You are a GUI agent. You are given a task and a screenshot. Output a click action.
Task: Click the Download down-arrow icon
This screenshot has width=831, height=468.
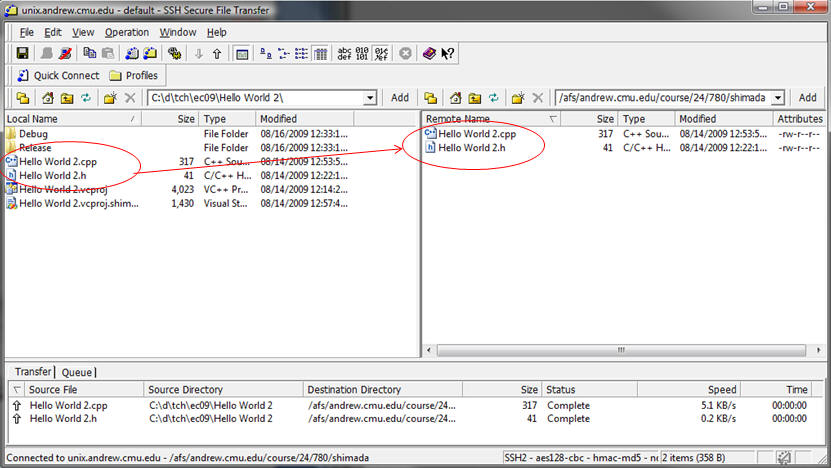click(x=199, y=53)
